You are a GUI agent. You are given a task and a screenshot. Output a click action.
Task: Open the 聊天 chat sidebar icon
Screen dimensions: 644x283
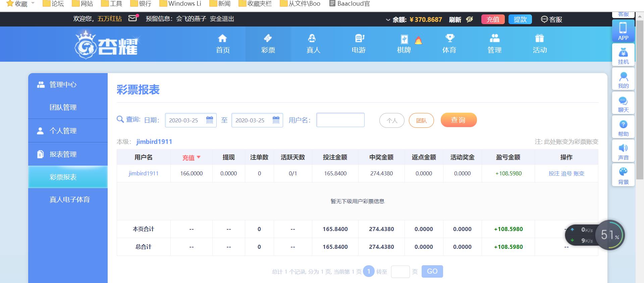pyautogui.click(x=623, y=104)
